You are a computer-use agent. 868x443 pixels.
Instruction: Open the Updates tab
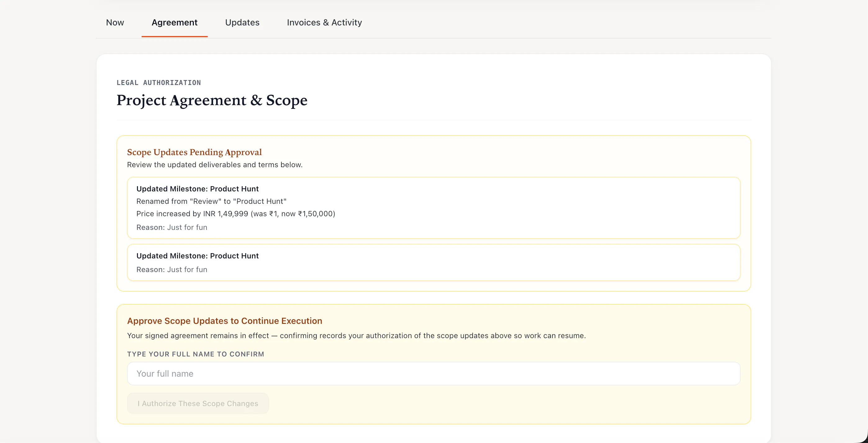pos(242,23)
